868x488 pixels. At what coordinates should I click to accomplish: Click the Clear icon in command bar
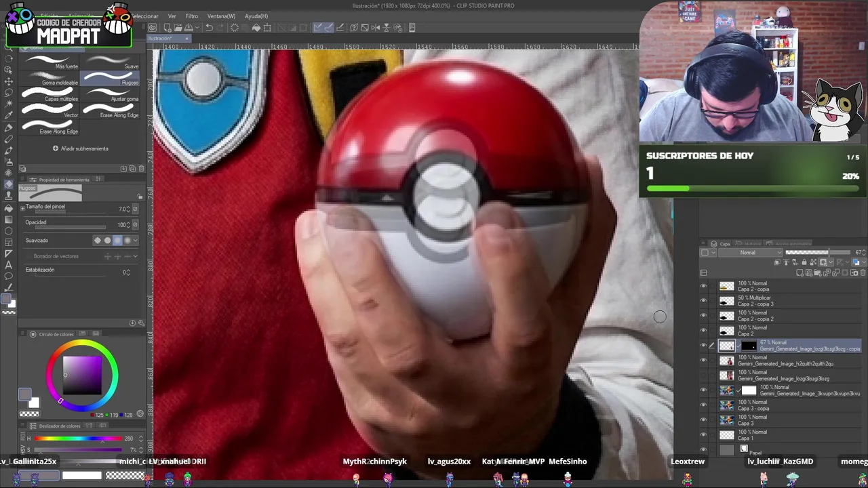pyautogui.click(x=235, y=28)
